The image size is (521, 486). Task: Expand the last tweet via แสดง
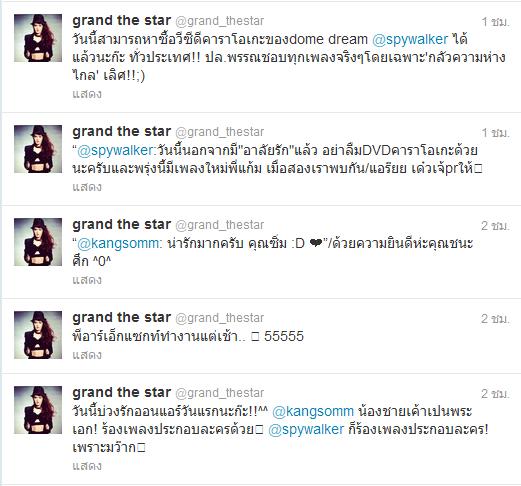pyautogui.click(x=87, y=466)
